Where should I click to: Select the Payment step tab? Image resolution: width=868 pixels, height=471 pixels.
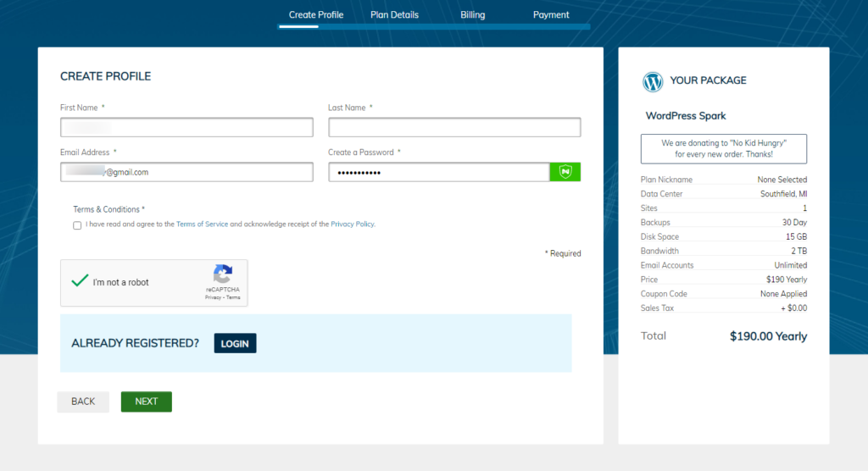(551, 15)
